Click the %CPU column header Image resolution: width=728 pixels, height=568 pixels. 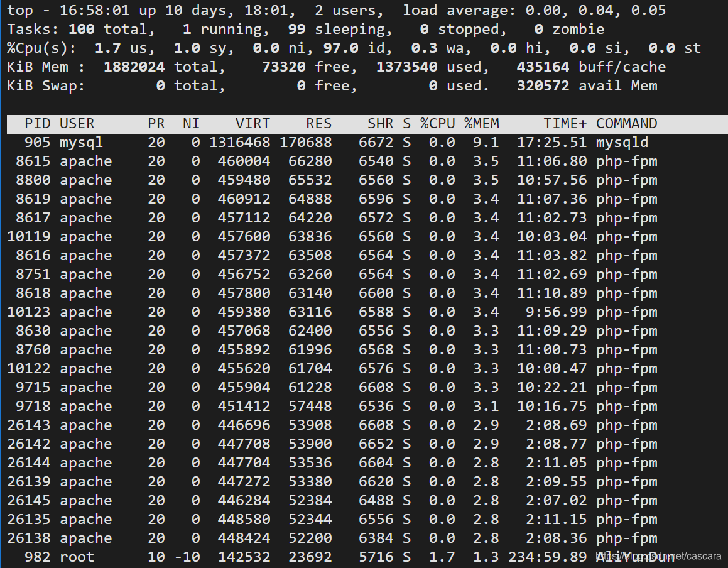[438, 124]
